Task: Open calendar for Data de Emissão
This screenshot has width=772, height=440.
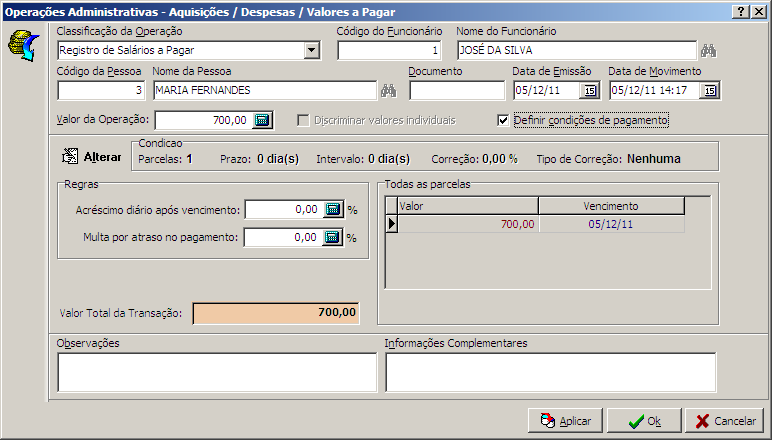Action: tap(590, 91)
